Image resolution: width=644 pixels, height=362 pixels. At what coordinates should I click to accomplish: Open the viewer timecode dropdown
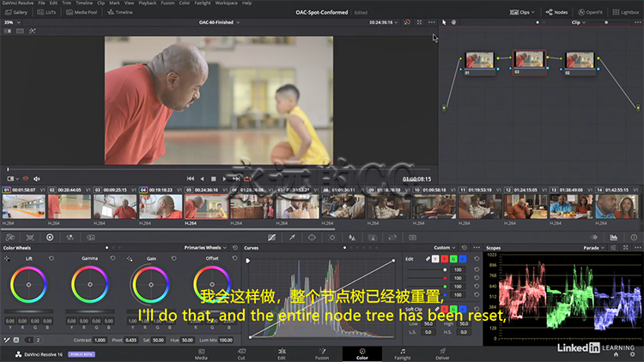pos(383,22)
